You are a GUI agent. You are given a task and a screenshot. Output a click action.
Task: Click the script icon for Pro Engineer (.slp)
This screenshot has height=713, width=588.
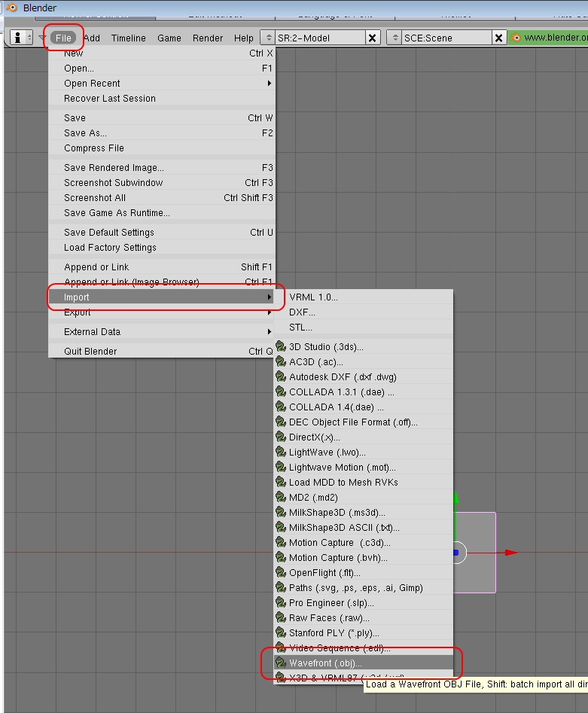281,602
